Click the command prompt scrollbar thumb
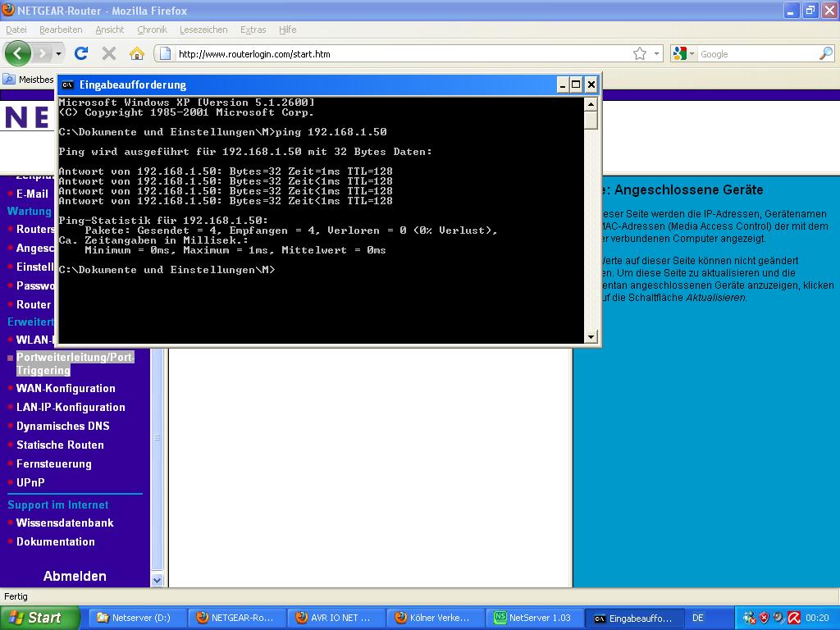 point(591,120)
